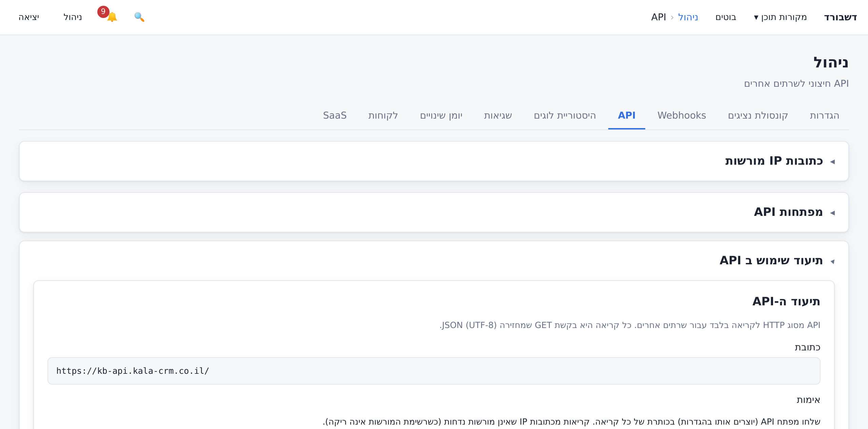This screenshot has width=868, height=429.
Task: Select the היסטוריית לוגים tab
Action: tap(565, 116)
